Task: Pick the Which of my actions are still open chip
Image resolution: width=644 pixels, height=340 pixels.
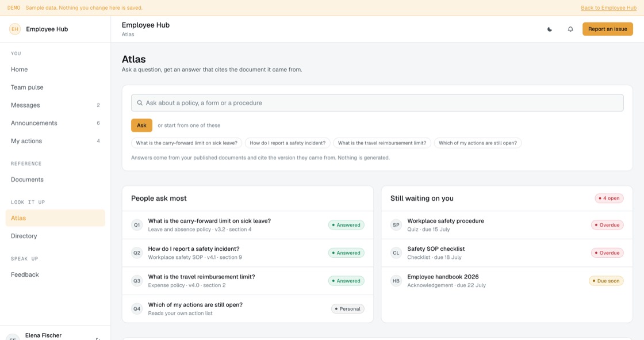Action: pos(478,143)
